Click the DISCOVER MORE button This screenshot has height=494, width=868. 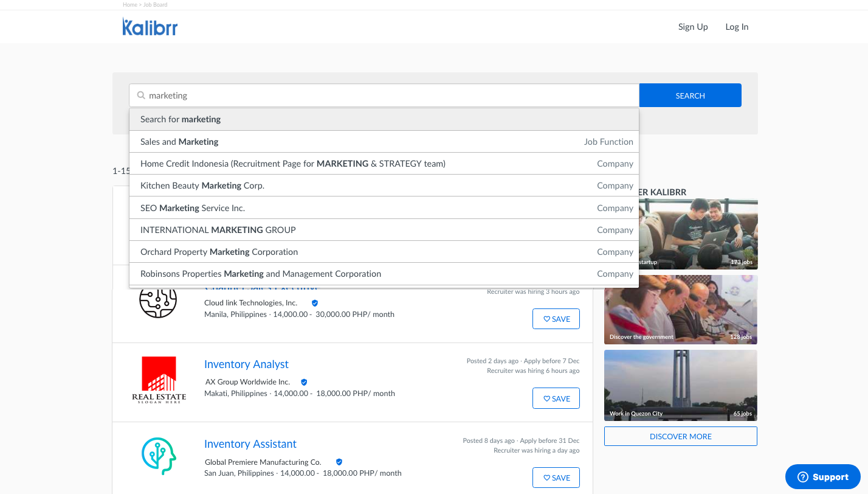[680, 436]
